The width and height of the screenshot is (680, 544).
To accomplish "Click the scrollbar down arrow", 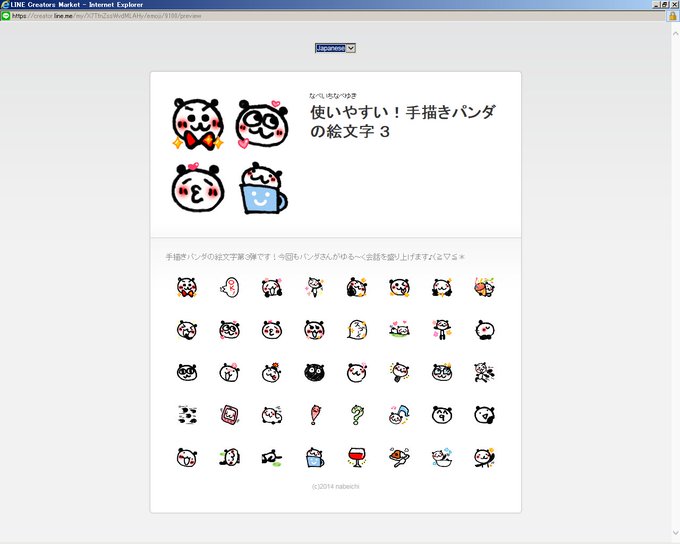I will [675, 532].
